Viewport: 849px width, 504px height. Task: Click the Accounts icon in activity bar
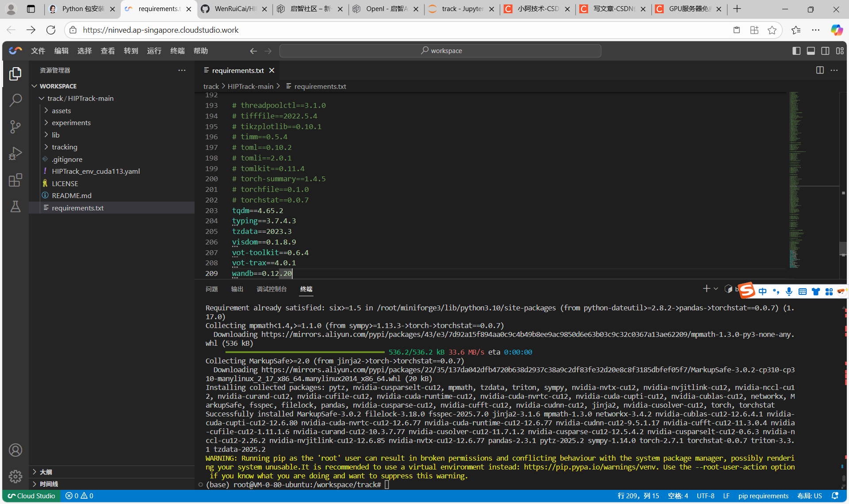click(15, 450)
